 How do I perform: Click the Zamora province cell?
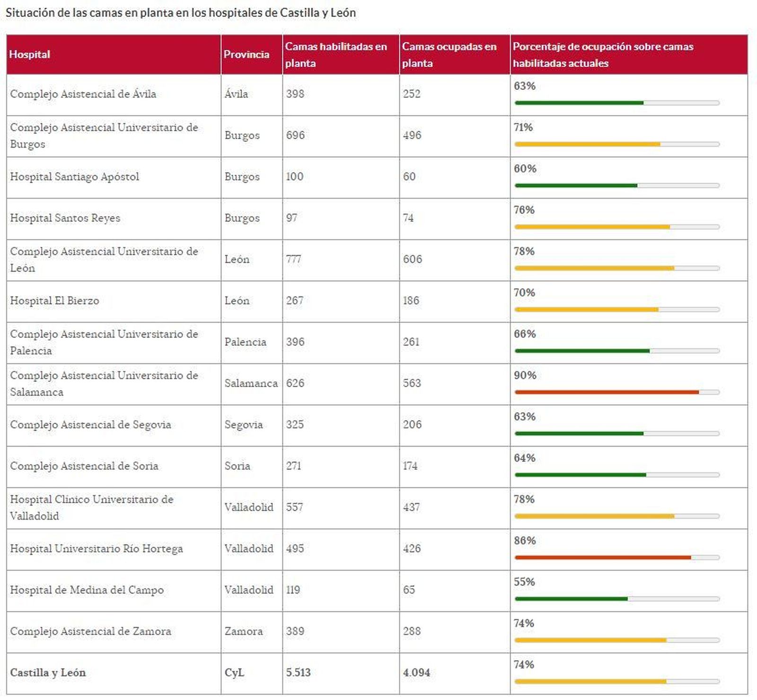click(243, 631)
